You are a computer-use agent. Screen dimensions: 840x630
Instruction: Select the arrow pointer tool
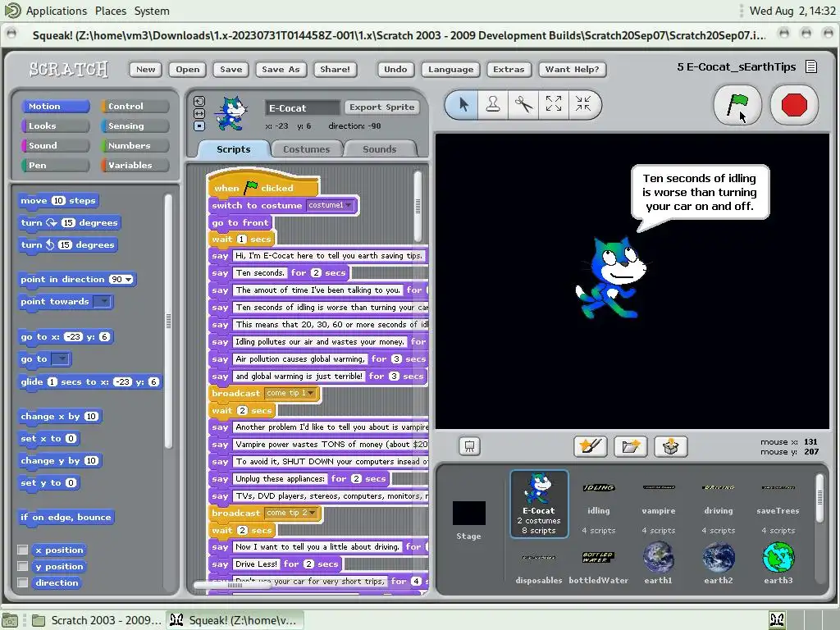click(x=463, y=104)
